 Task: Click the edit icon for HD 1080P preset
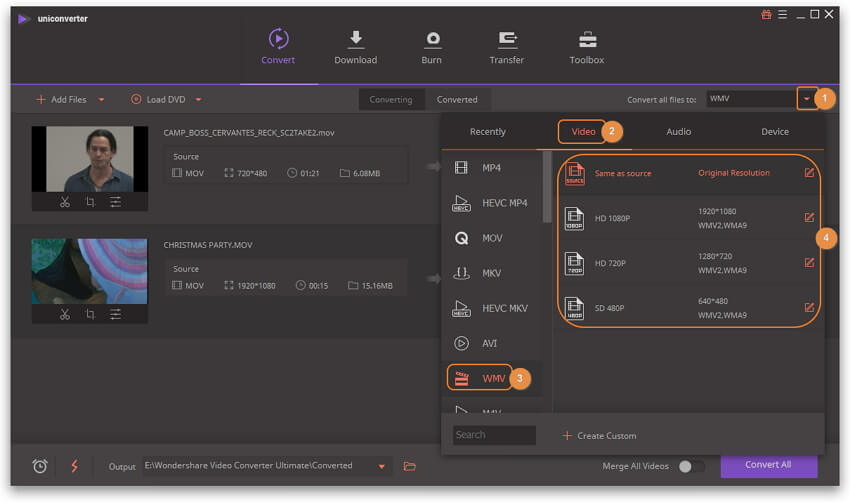coord(809,218)
